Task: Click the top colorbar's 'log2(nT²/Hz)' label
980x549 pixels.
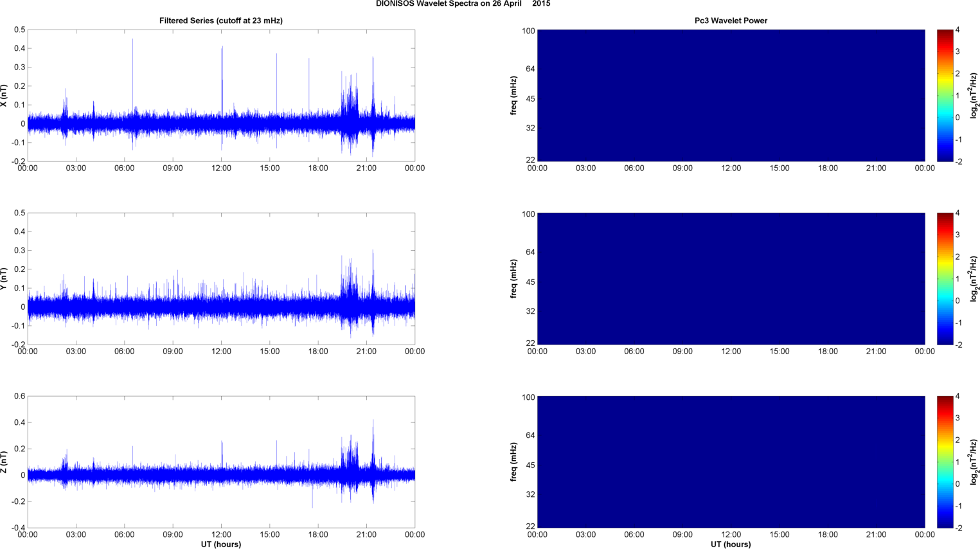Action: (x=974, y=96)
